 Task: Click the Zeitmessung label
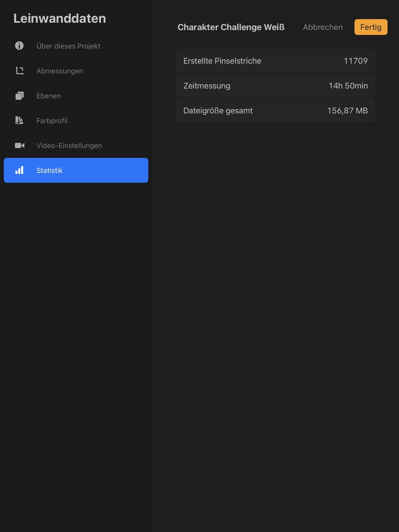point(207,86)
